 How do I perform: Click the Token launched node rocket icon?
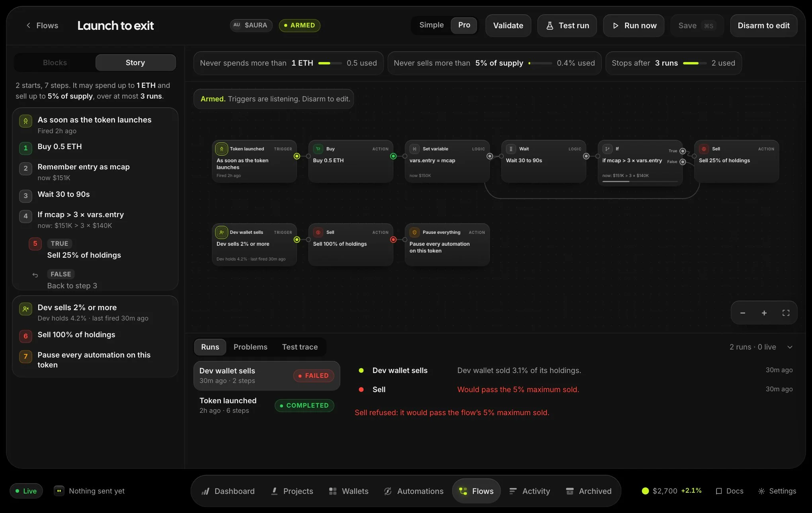pos(221,149)
